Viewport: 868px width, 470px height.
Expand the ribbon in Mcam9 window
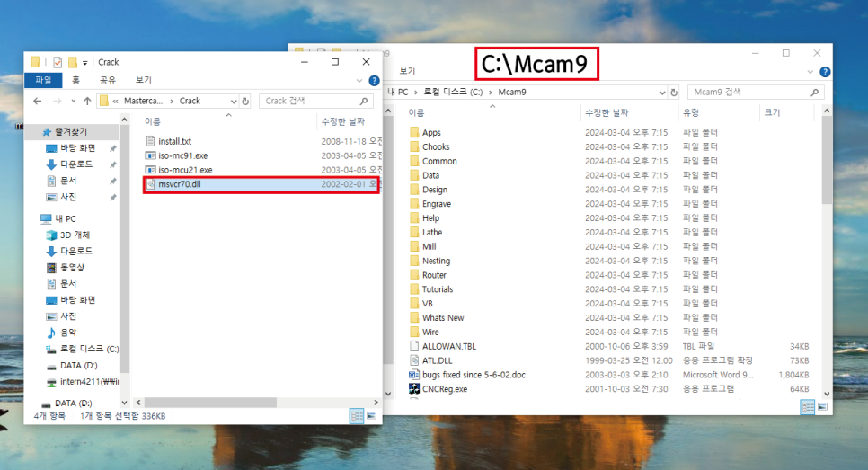click(810, 72)
